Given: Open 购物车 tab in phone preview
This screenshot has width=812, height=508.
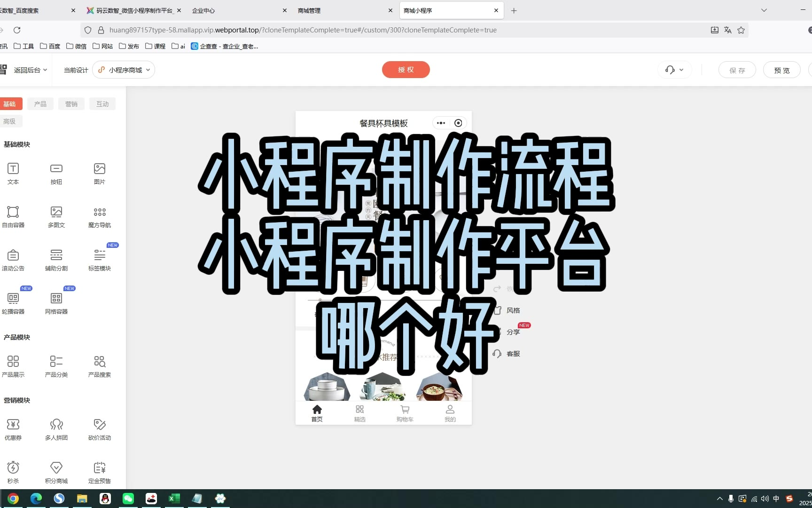Looking at the screenshot, I should pos(405,413).
